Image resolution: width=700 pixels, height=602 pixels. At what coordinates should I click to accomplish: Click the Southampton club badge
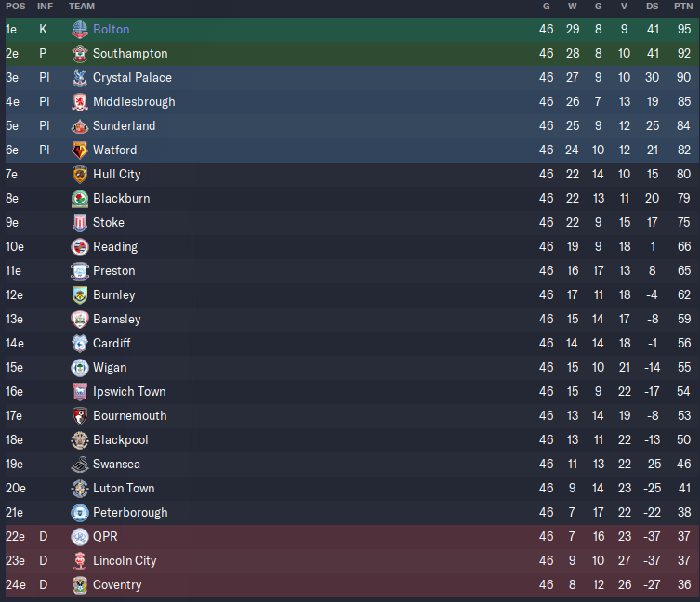pos(80,54)
